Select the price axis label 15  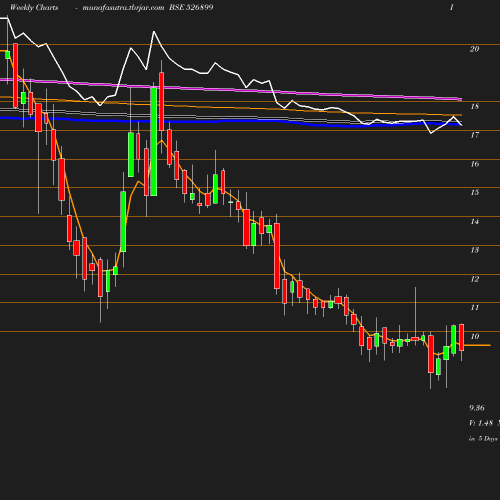tap(475, 192)
